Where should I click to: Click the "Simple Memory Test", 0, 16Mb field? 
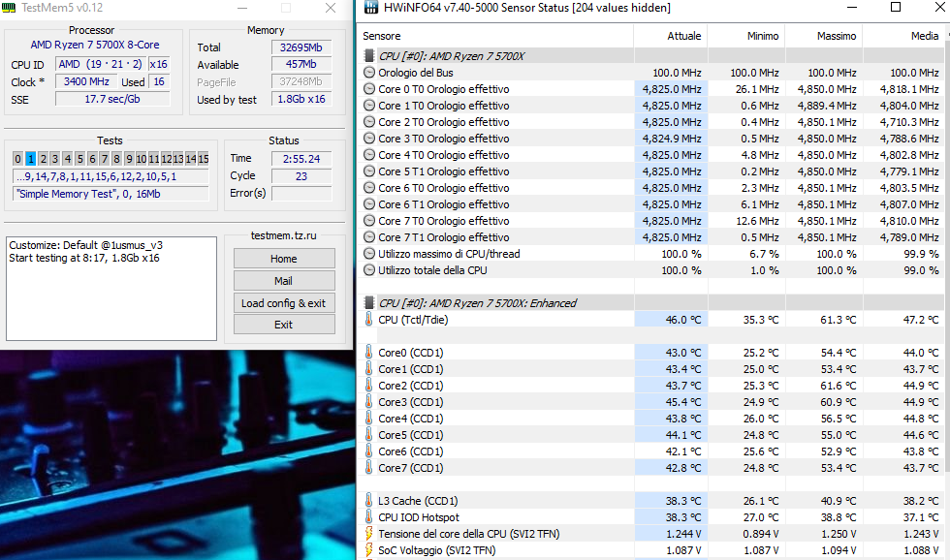[111, 194]
